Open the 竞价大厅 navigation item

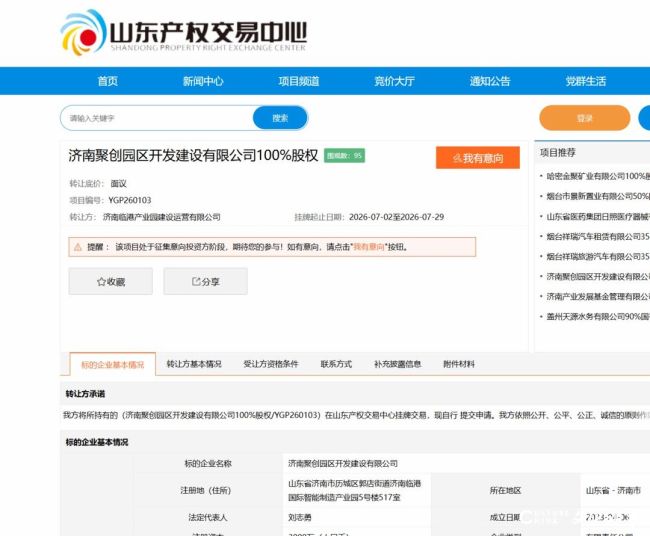click(394, 81)
